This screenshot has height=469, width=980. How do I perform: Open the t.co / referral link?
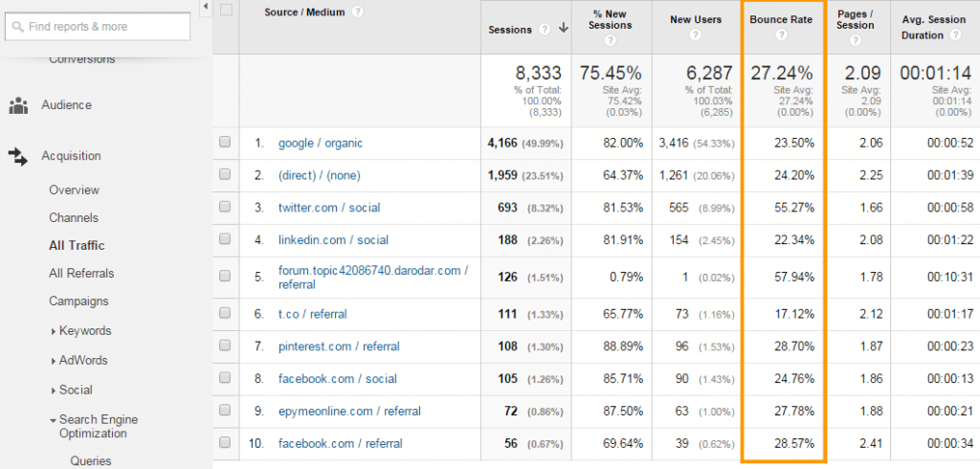[313, 314]
